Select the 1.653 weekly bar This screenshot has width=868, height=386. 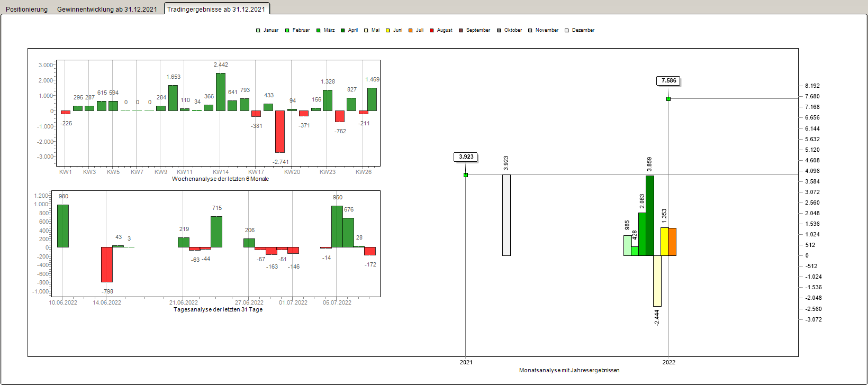pos(173,98)
